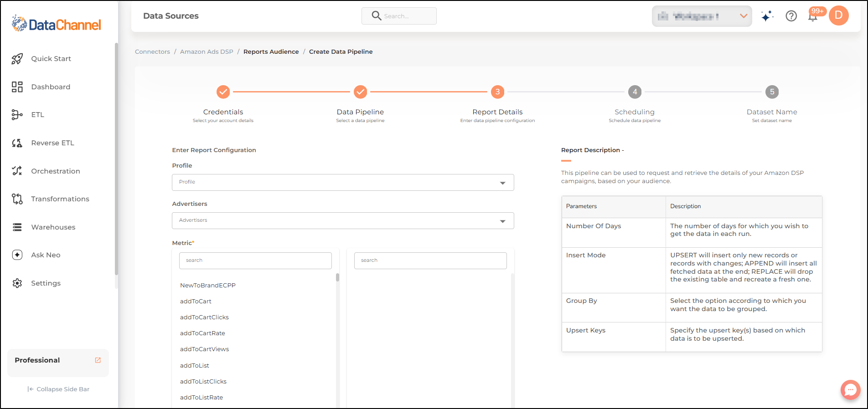
Task: Open the chat support bubble
Action: 851,390
